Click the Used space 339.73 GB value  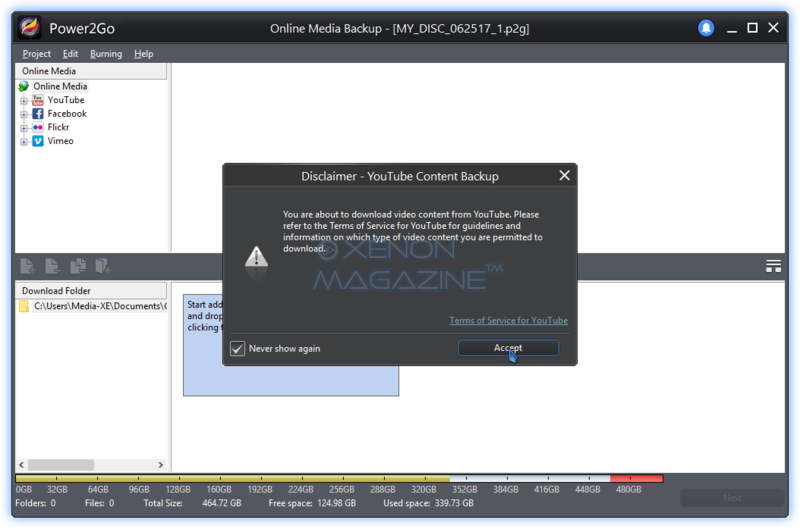454,503
